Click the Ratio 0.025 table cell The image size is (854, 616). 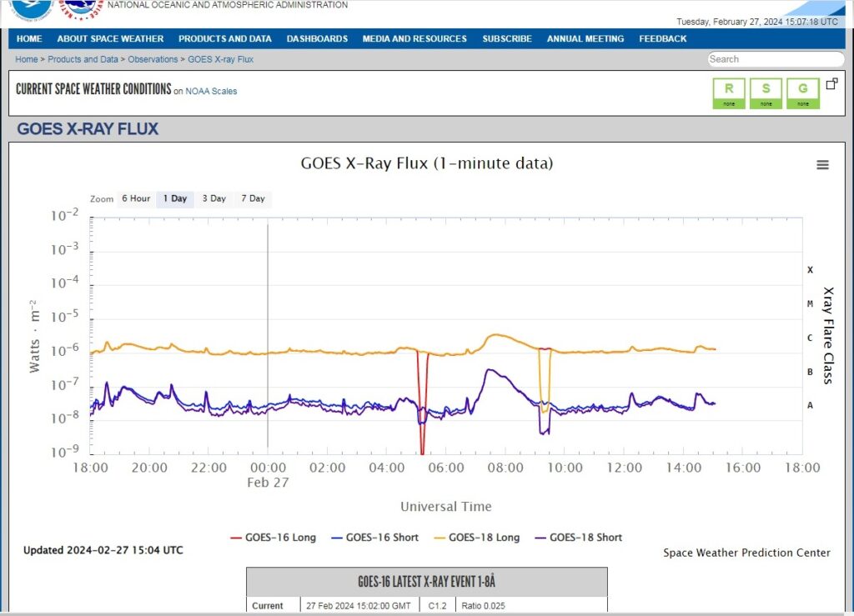pyautogui.click(x=483, y=606)
